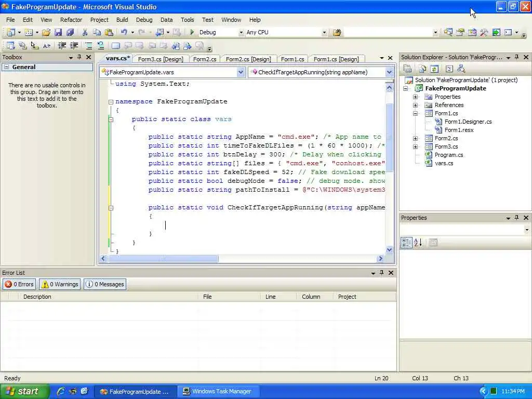Viewport: 532px width, 399px height.
Task: Open the Object Browser toolbar icon
Action: [472, 32]
